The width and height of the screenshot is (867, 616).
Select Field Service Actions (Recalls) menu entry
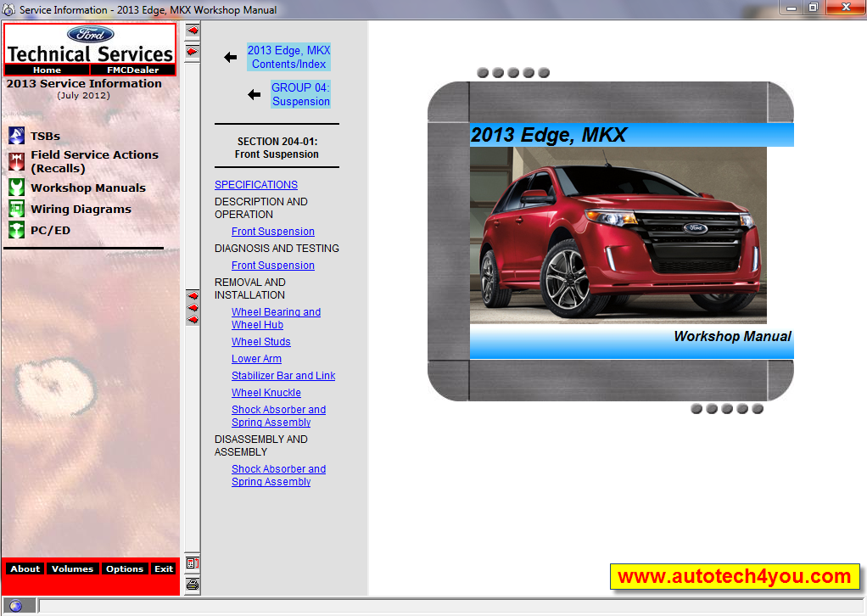[94, 161]
